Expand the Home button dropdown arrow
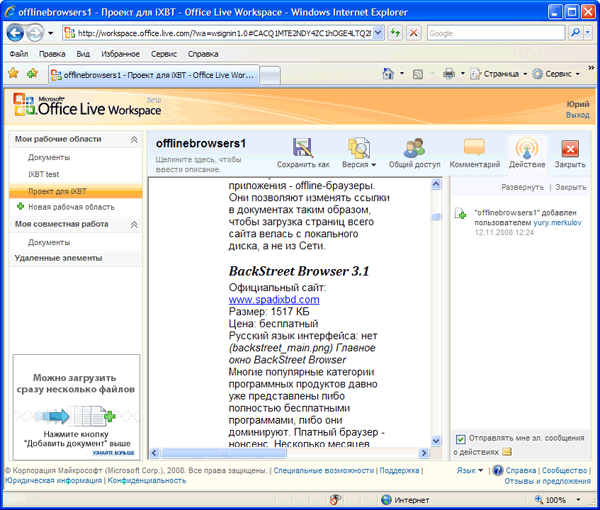The image size is (600, 510). (x=402, y=73)
